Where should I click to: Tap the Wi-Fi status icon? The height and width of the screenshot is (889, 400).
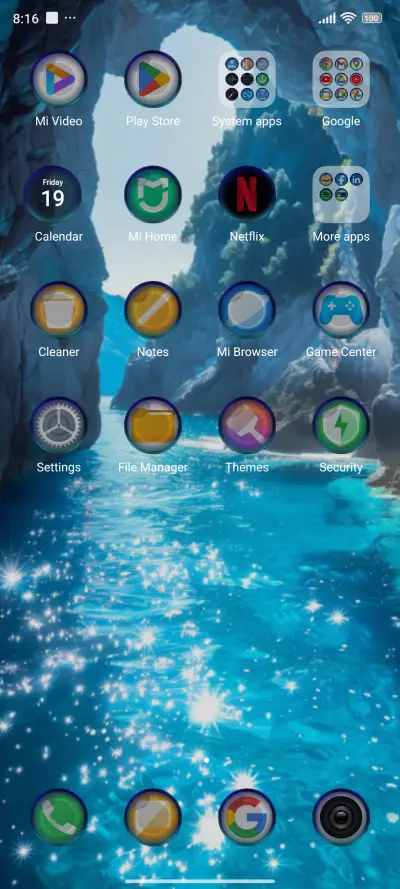coord(348,18)
